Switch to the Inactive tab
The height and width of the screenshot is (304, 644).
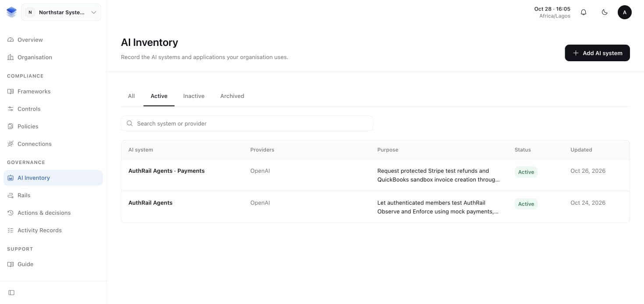coord(194,96)
